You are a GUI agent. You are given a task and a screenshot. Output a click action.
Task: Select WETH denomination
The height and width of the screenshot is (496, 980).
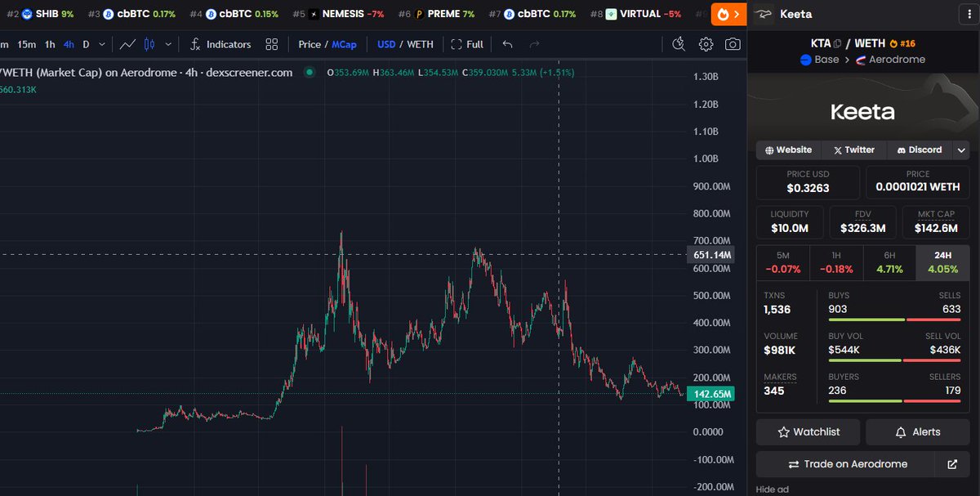coord(420,44)
